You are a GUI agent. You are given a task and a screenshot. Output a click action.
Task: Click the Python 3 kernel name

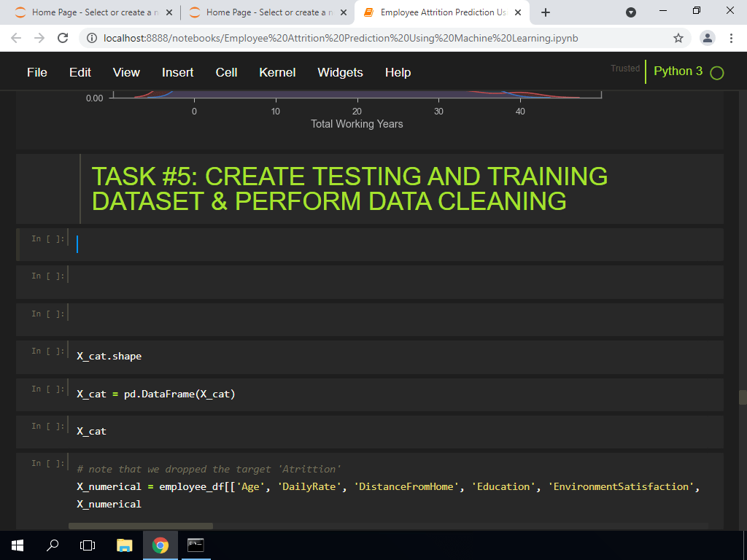pyautogui.click(x=678, y=71)
